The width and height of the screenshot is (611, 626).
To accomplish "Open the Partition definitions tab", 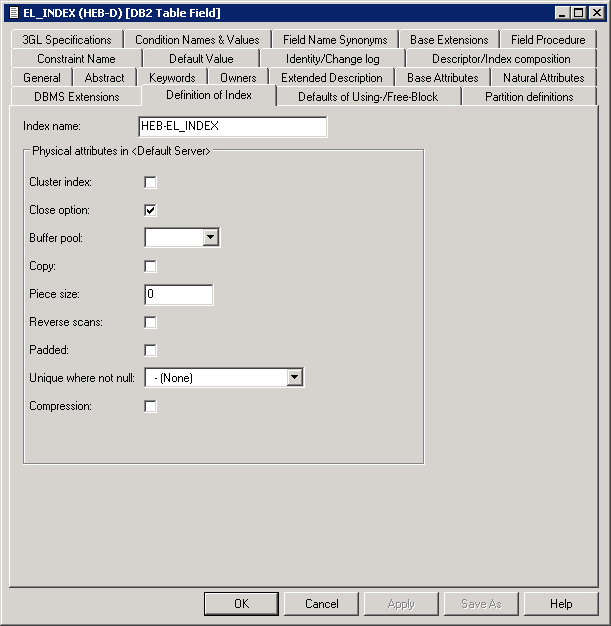I will [x=529, y=97].
